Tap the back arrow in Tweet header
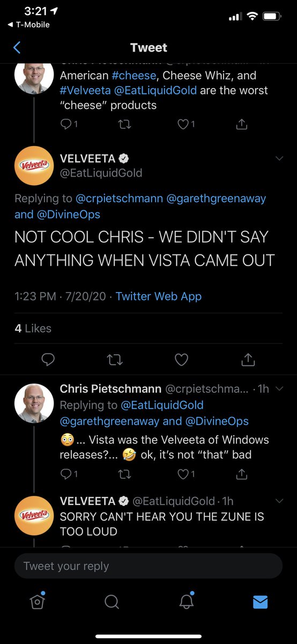This screenshot has height=644, width=297. (17, 48)
